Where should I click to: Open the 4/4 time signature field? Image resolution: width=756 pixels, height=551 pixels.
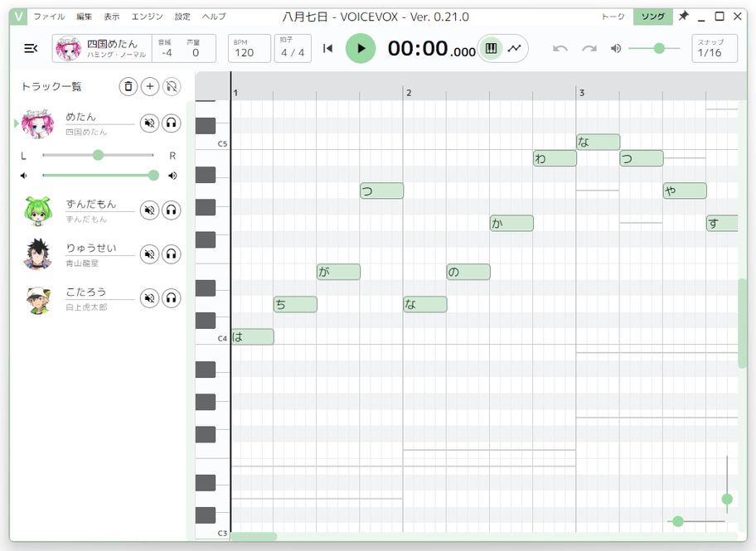(x=293, y=48)
